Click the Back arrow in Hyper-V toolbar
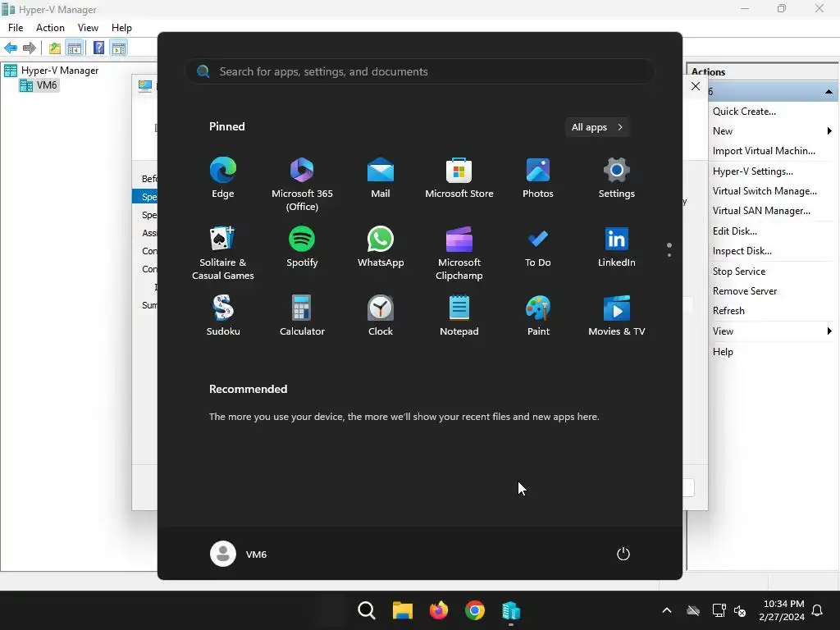840x630 pixels. [x=11, y=48]
